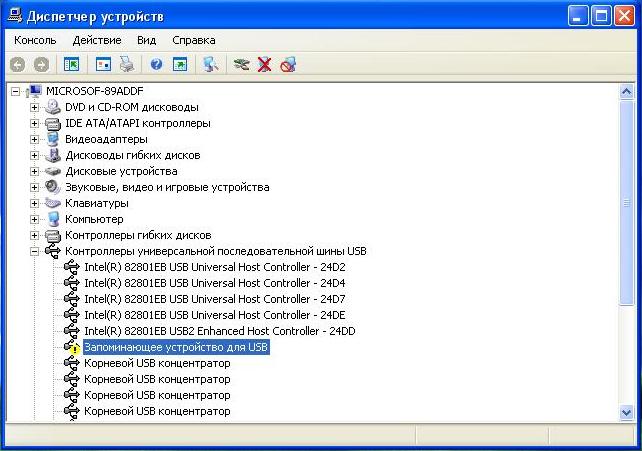Viewport: 642px width, 451px height.
Task: Open the Справка menu
Action: click(x=194, y=40)
